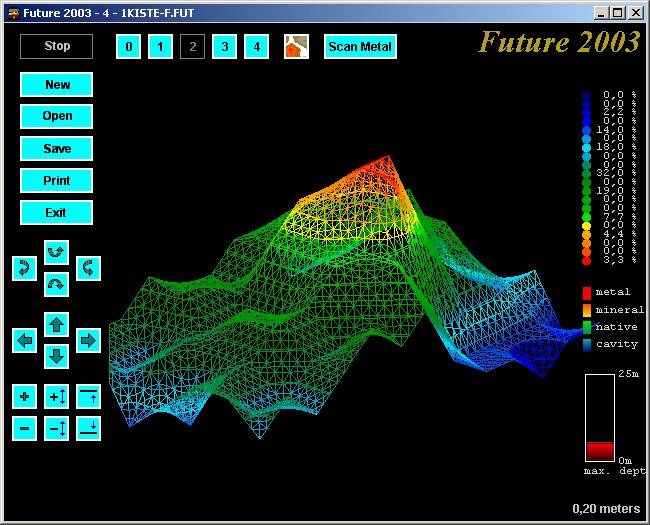650x525 pixels.
Task: Click the blue cavity legend swatch
Action: coord(587,345)
